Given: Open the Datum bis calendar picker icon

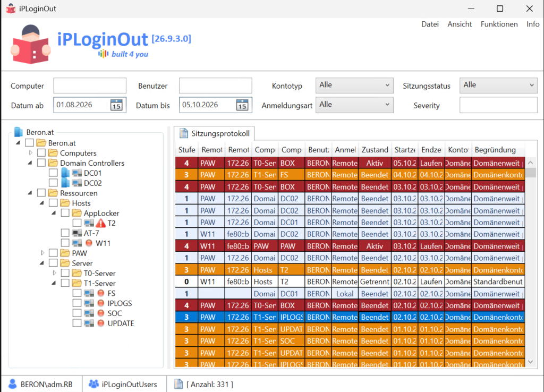Looking at the screenshot, I should pyautogui.click(x=242, y=105).
